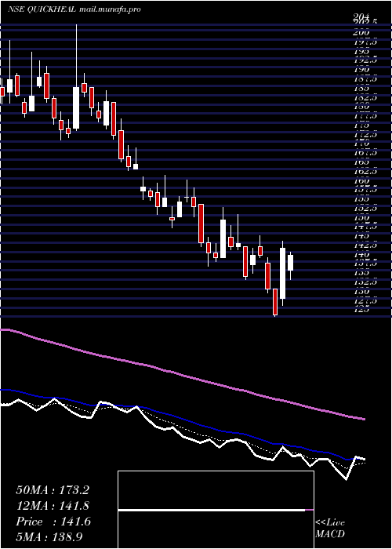The height and width of the screenshot is (549, 392).
Task: Click the 142.5 price axis label
Action: click(x=366, y=245)
